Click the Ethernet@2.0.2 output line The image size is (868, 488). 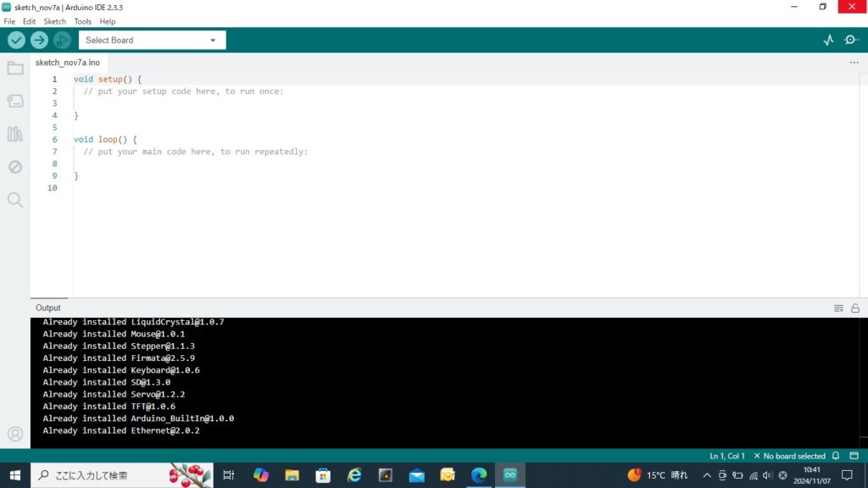[121, 431]
